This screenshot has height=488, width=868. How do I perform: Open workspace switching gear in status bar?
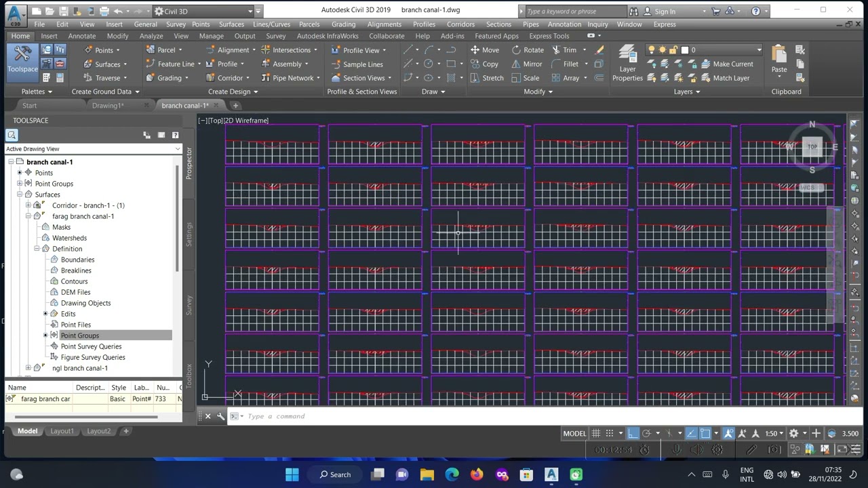[x=794, y=434]
